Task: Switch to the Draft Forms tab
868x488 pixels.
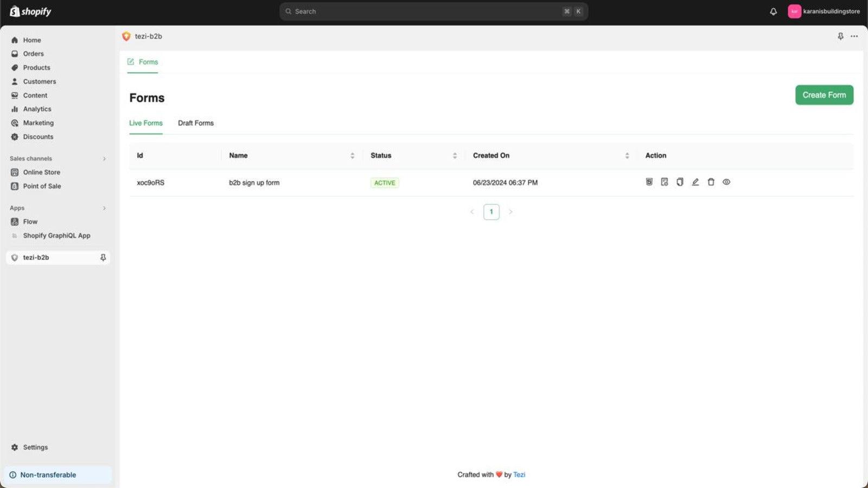Action: coord(196,123)
